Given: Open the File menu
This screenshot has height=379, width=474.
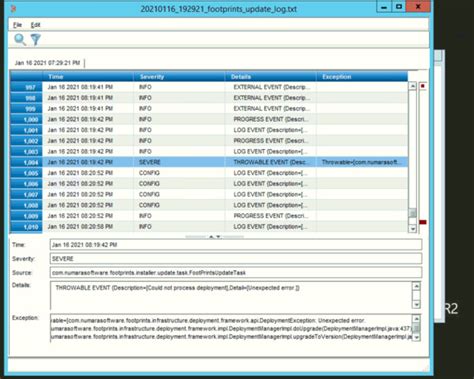Looking at the screenshot, I should (x=17, y=25).
